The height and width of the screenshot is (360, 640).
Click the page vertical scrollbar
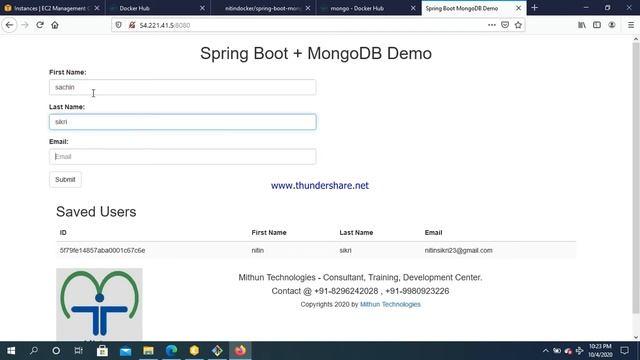[636, 178]
